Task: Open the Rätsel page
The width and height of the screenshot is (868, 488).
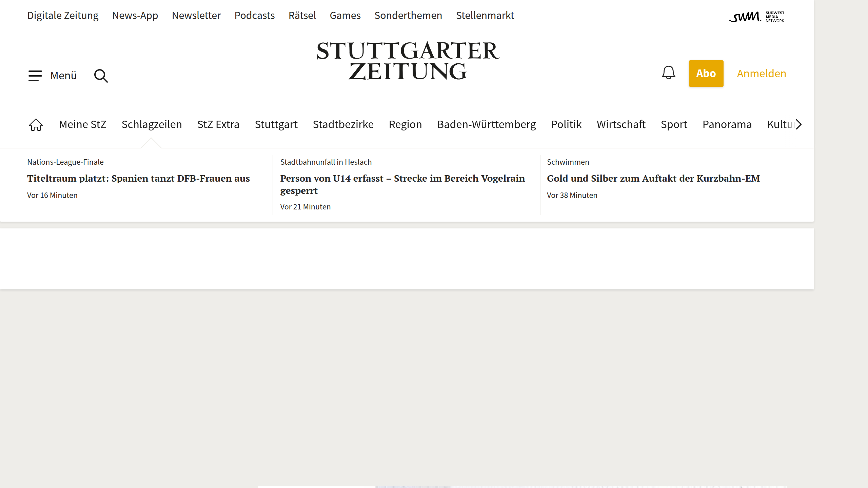Action: [x=302, y=15]
